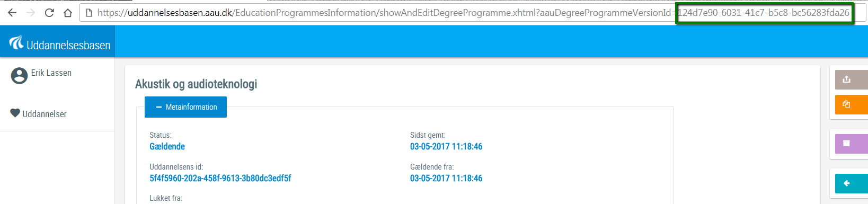Open browser home page icon
The image size is (868, 204).
[x=68, y=13]
